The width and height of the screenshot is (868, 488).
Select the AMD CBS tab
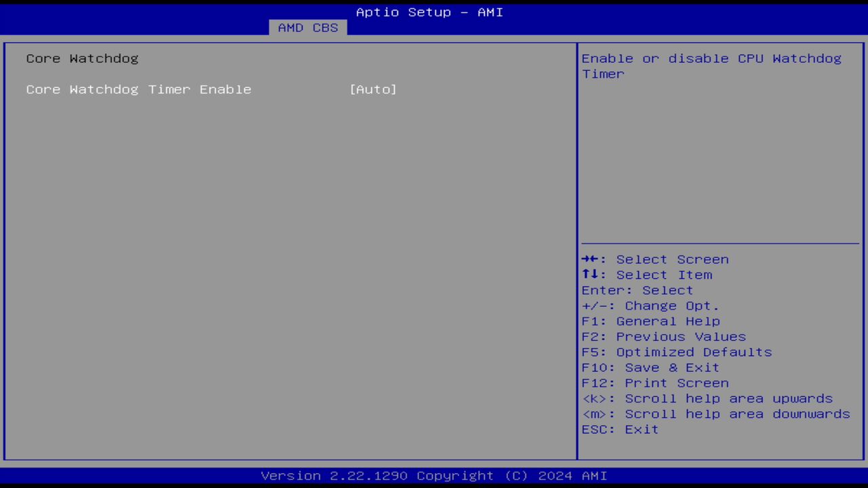pyautogui.click(x=308, y=28)
